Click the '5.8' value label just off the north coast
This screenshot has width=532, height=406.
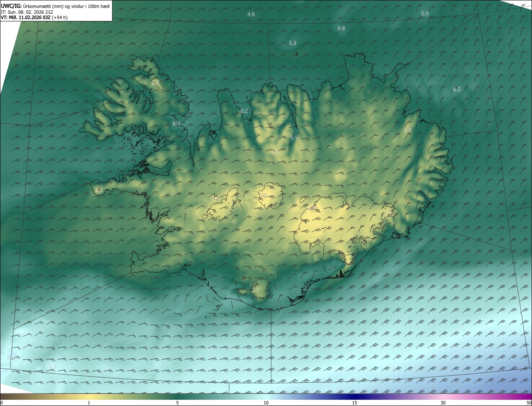(x=293, y=43)
